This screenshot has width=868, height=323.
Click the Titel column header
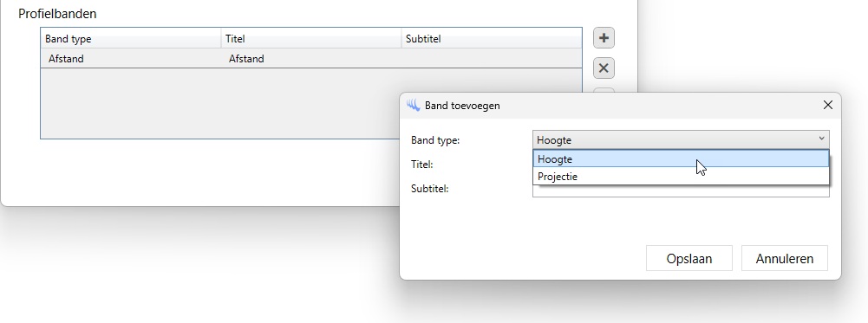[x=311, y=39]
